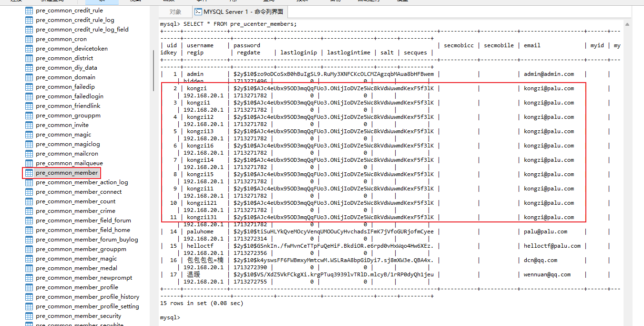
Task: Click the username kongzi16
Action: [x=200, y=146]
